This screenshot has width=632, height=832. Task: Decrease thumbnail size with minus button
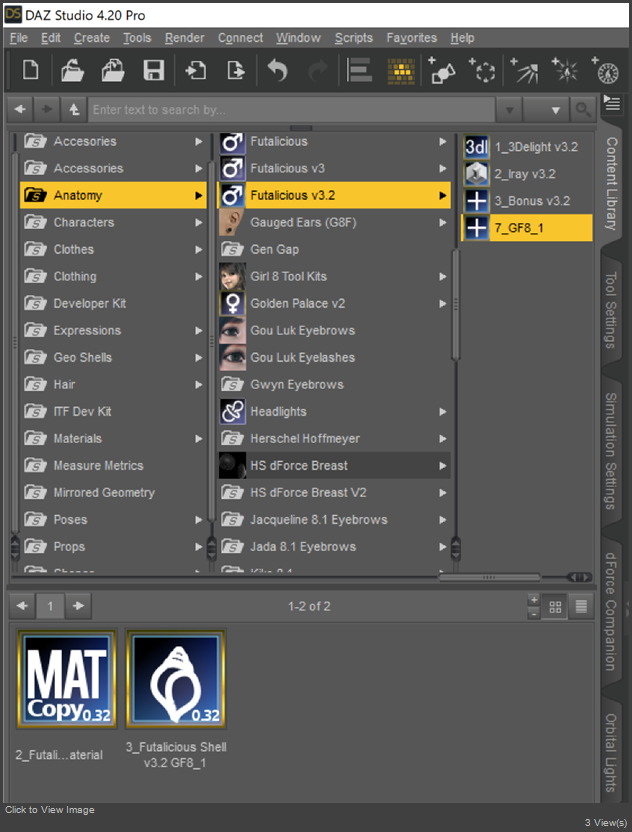point(534,613)
